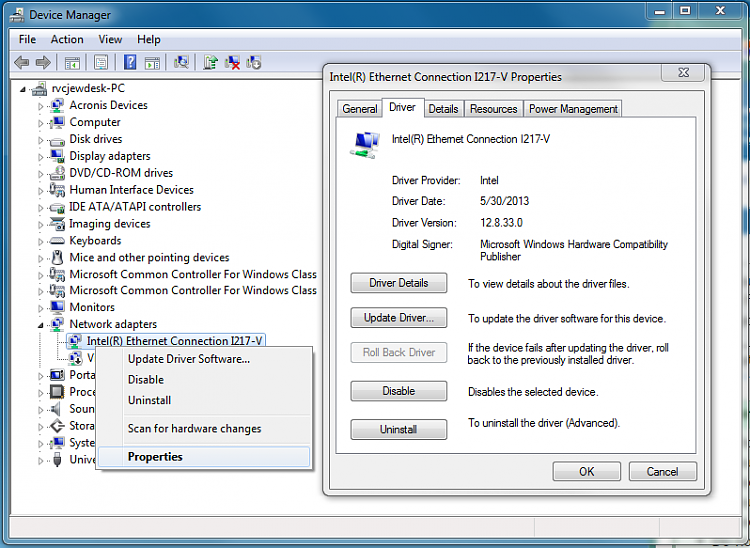
Task: Select the Disk drives icon
Action: (57, 140)
